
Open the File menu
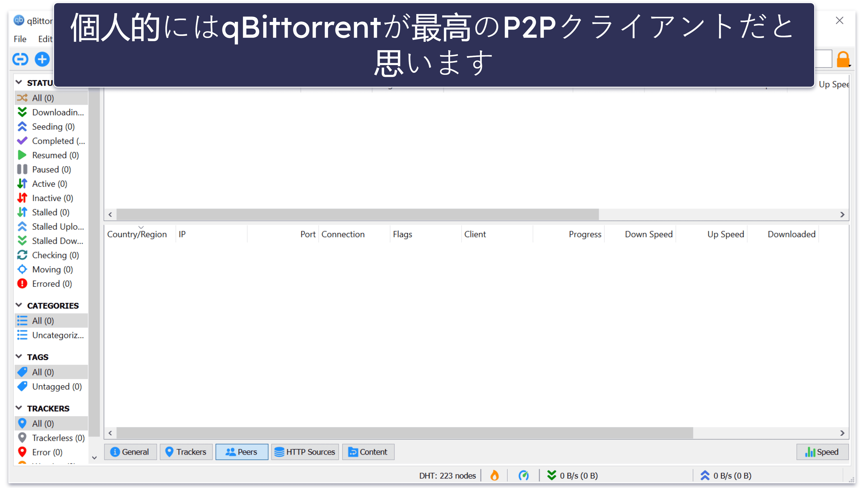20,39
